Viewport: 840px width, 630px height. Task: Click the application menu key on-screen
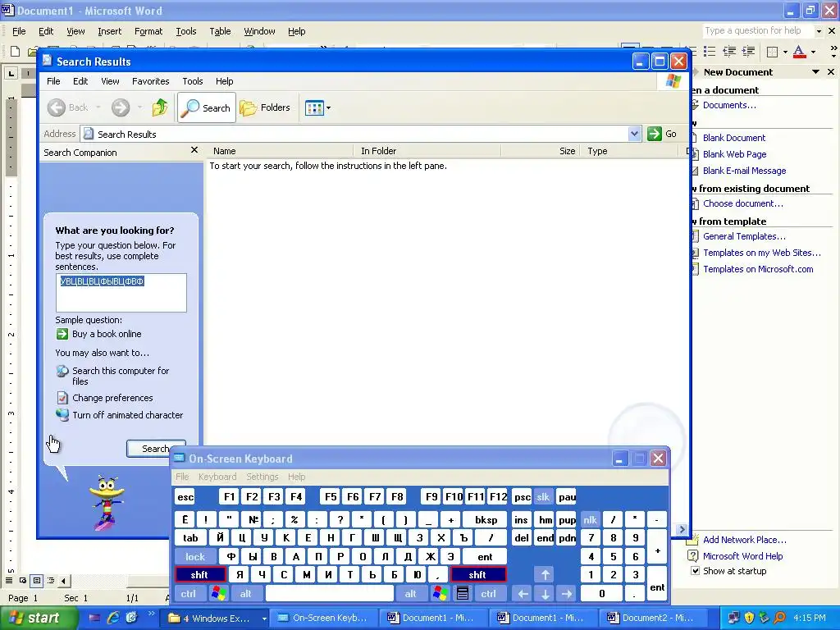tap(463, 594)
